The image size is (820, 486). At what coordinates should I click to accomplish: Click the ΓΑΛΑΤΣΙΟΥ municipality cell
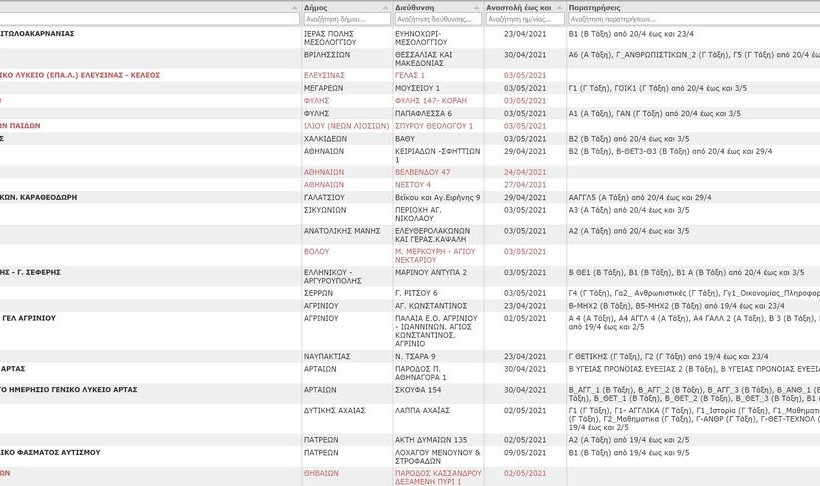point(325,197)
